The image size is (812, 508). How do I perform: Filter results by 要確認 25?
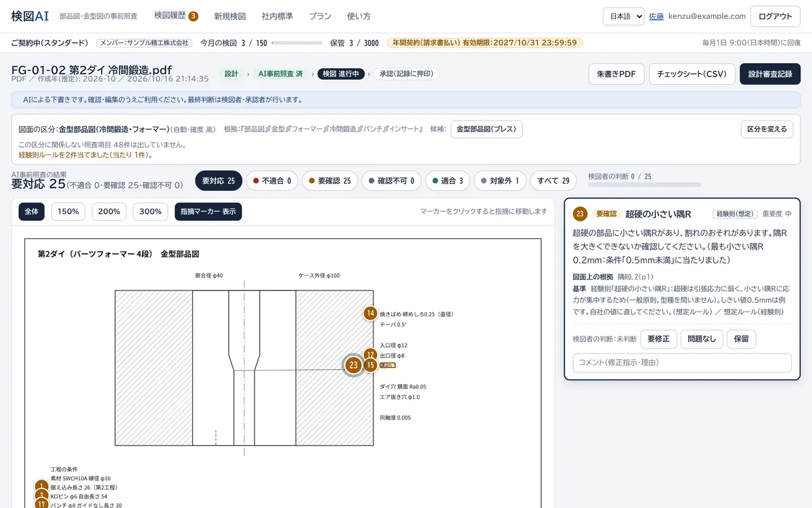tap(330, 181)
